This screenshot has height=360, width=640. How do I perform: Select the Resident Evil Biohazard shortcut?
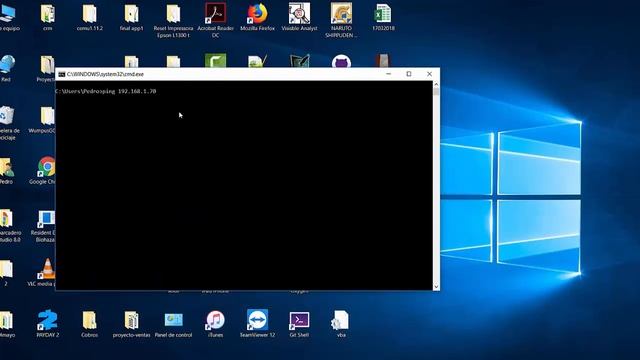[46, 219]
